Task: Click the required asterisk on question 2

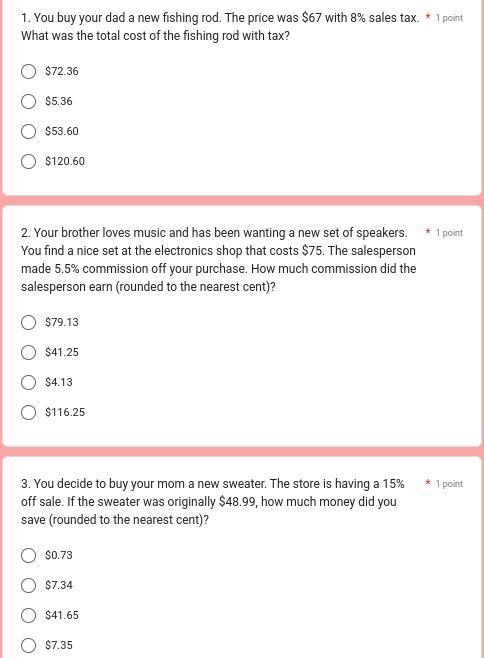Action: point(428,232)
